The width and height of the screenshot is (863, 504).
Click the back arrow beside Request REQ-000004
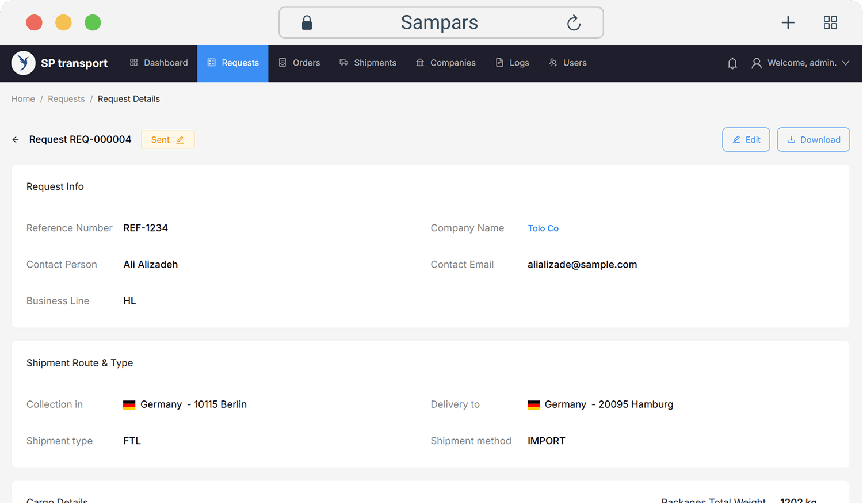[x=16, y=140]
